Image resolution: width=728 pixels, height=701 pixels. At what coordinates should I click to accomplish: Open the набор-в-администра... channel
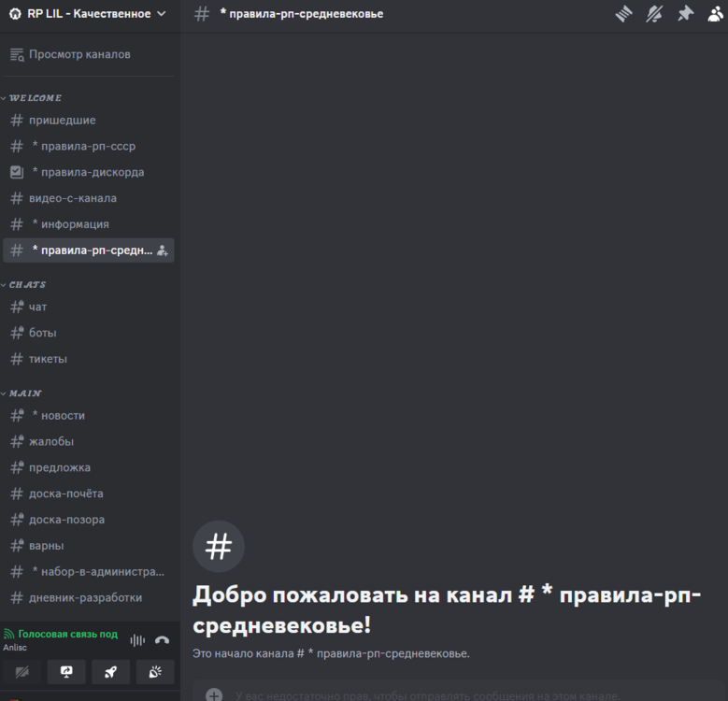89,571
